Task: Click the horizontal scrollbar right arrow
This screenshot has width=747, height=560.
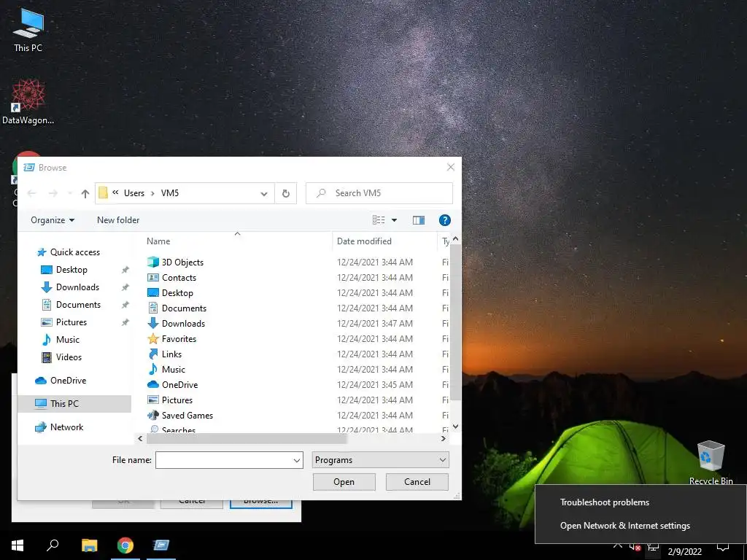Action: click(x=444, y=438)
